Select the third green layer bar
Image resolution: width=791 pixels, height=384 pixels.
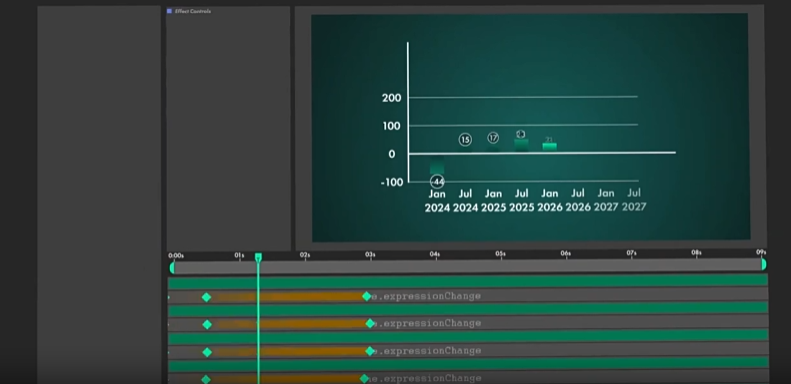pos(468,336)
